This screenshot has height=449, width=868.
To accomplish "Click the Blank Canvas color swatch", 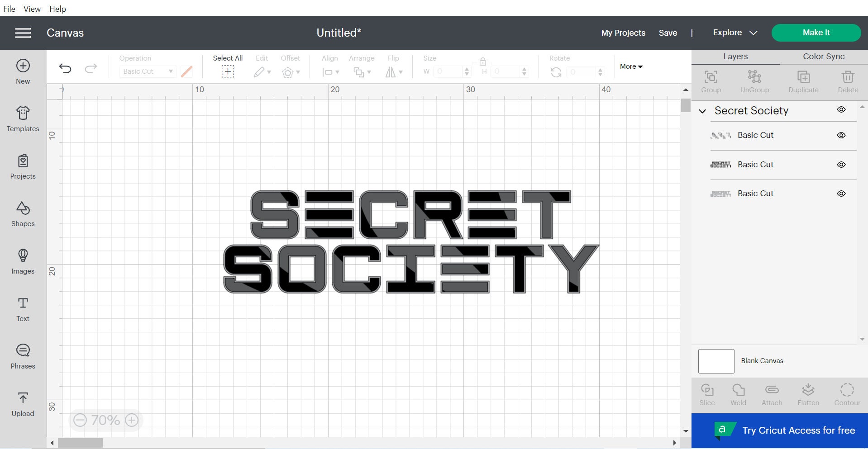I will tap(716, 361).
